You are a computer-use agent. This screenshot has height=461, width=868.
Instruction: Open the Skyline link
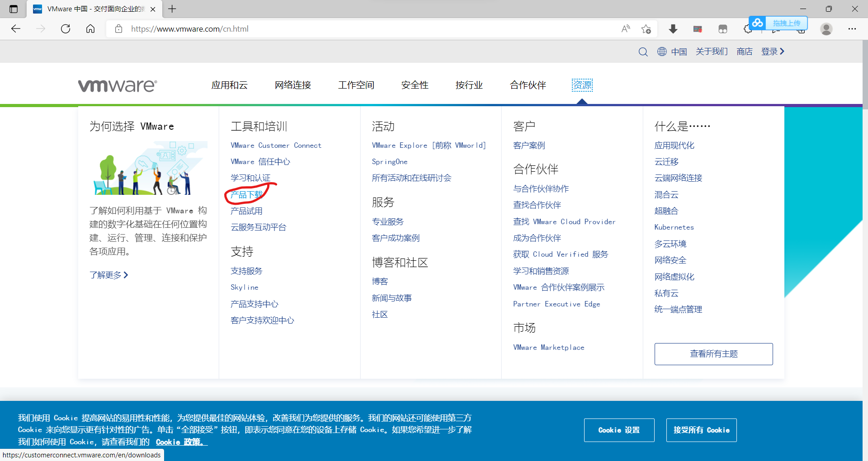click(245, 287)
